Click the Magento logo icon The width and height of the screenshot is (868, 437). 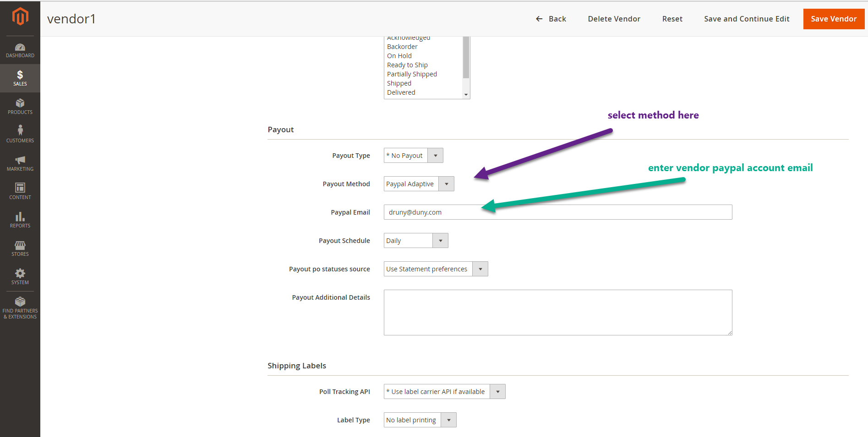click(20, 16)
